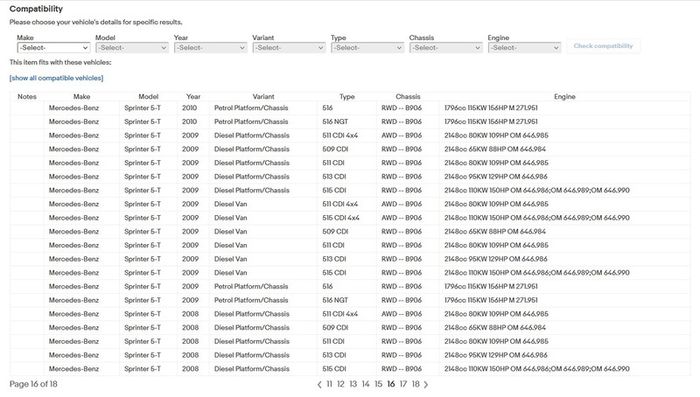Image resolution: width=700 pixels, height=397 pixels.
Task: Go to page 17
Action: [x=403, y=384]
